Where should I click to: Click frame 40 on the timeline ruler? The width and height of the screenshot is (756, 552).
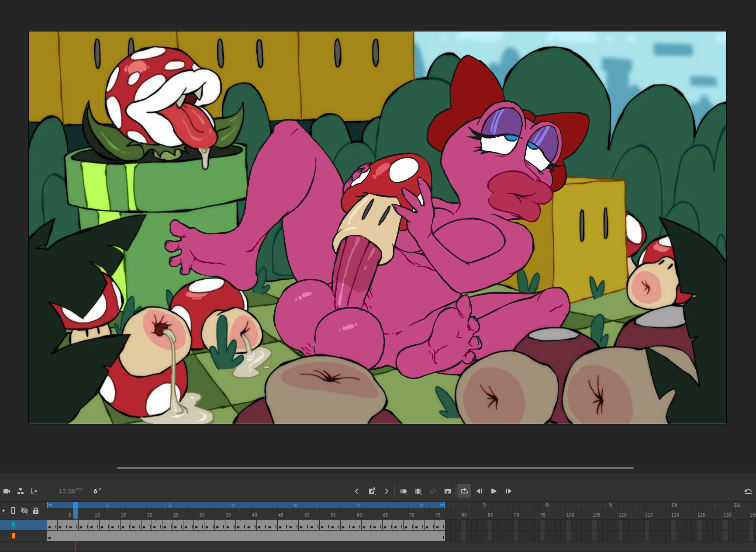tap(255, 515)
